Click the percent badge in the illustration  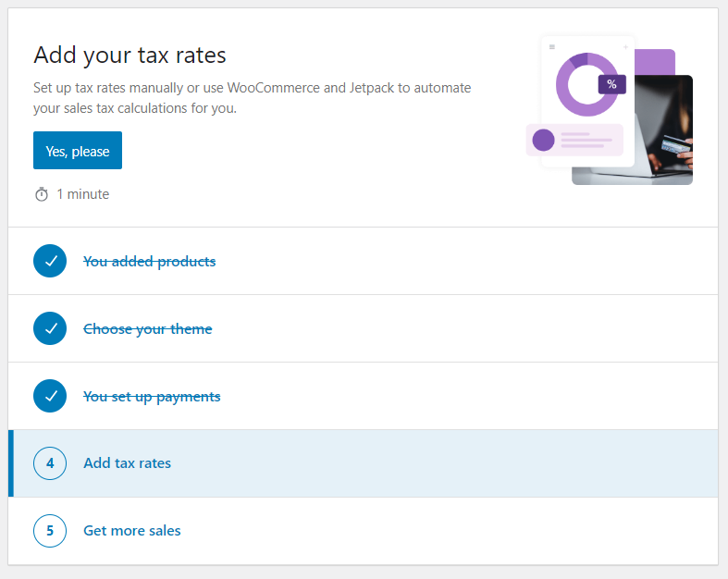click(x=612, y=84)
